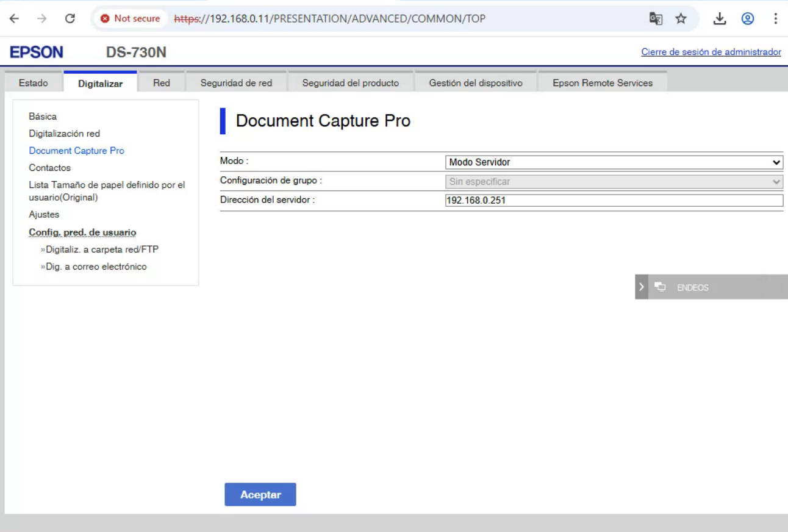The height and width of the screenshot is (532, 788).
Task: Open Lista Tamaño de papel definido link
Action: (x=107, y=191)
